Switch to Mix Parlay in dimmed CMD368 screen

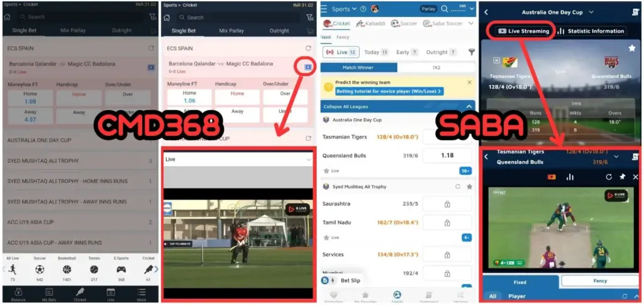pyautogui.click(x=73, y=30)
